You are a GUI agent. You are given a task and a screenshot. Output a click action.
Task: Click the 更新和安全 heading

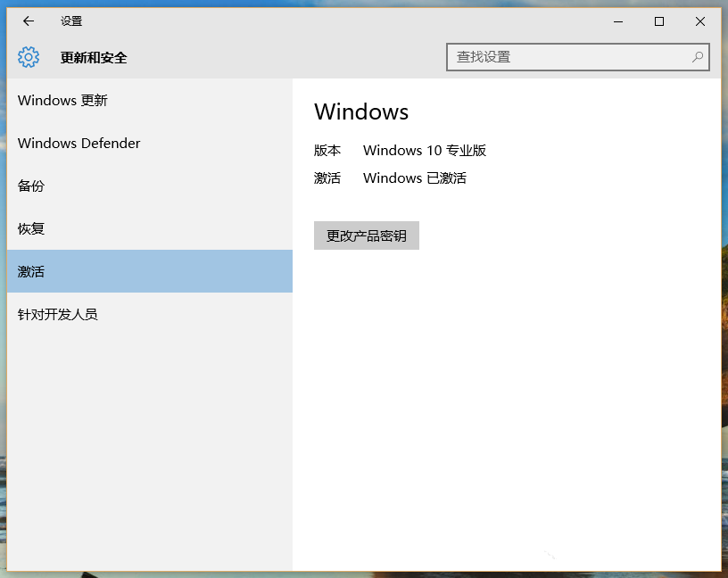click(94, 58)
